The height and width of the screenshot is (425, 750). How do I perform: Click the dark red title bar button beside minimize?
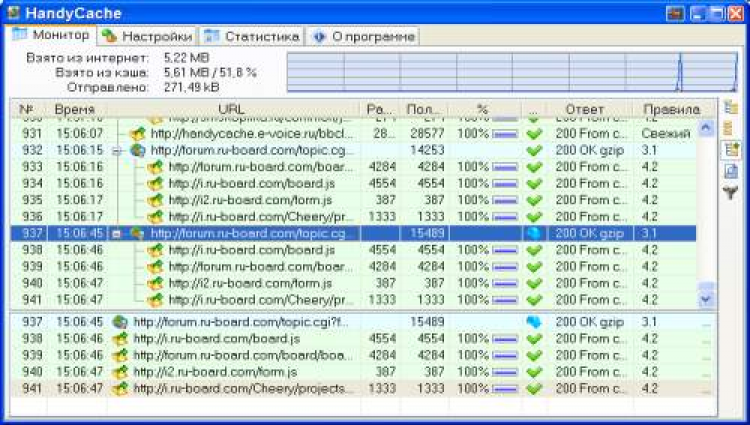point(675,13)
